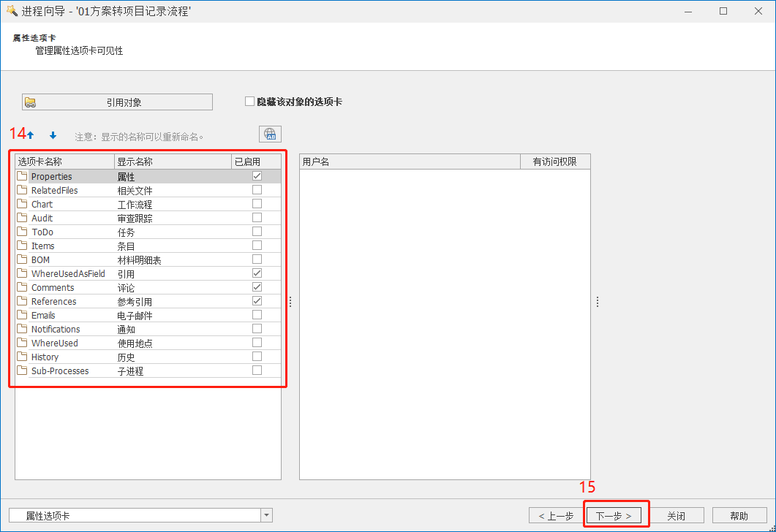Click the 下一步 next button
Image resolution: width=776 pixels, height=532 pixels.
click(x=613, y=516)
